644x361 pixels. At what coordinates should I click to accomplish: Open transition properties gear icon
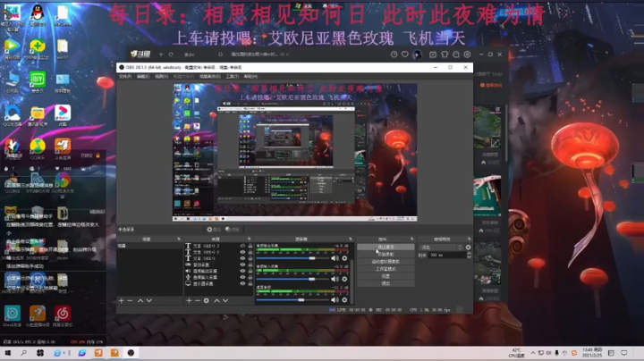468,248
